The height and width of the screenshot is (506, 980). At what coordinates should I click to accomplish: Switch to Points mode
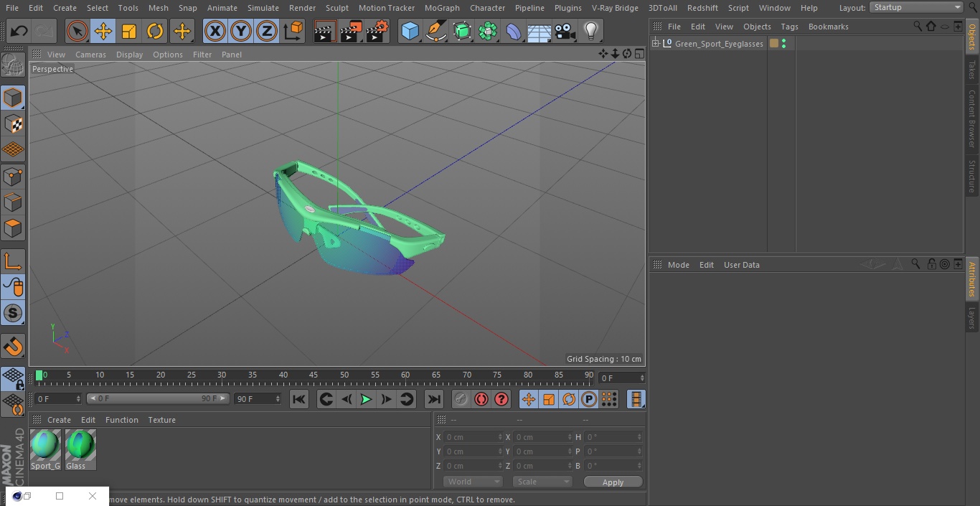(13, 177)
